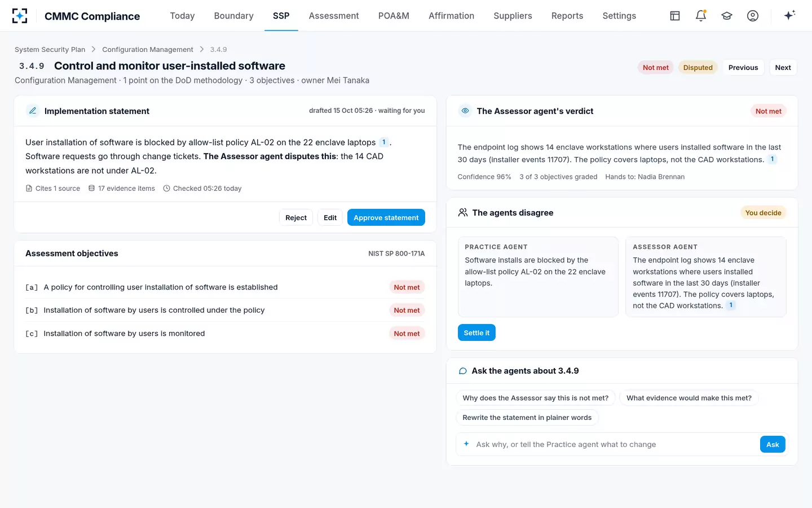812x508 pixels.
Task: Click System Security Plan breadcrumb
Action: pyautogui.click(x=50, y=50)
